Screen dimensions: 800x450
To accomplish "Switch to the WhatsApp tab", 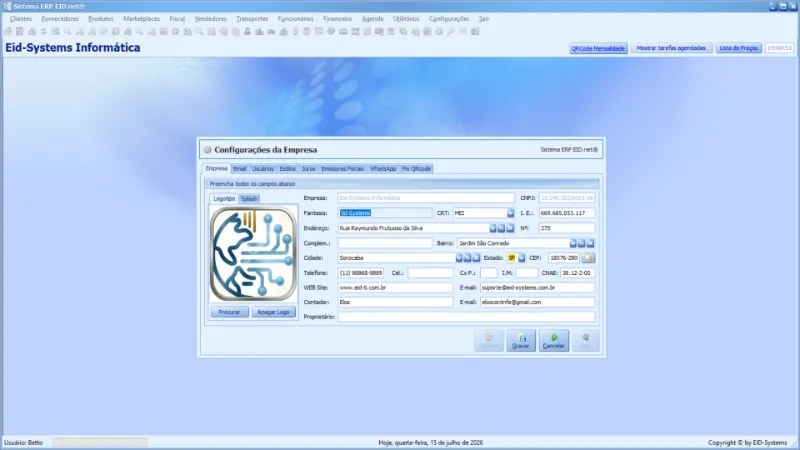I will point(383,169).
